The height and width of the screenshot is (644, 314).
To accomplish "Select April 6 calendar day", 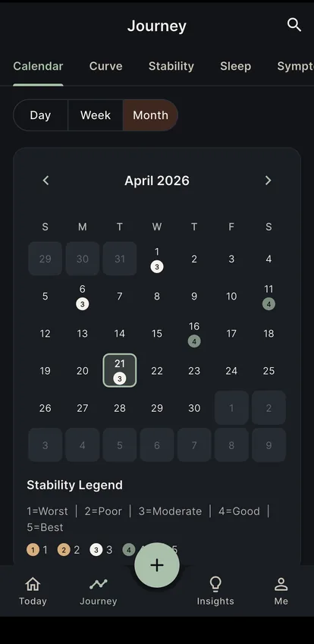I will coord(82,296).
